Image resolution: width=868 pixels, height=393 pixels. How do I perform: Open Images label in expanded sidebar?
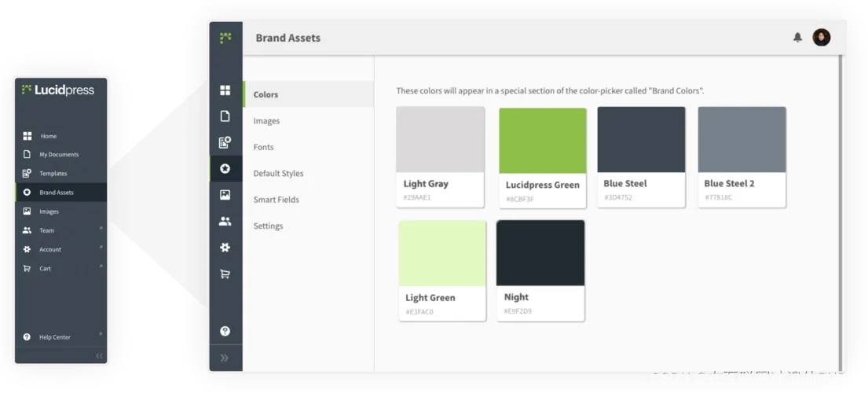[49, 211]
